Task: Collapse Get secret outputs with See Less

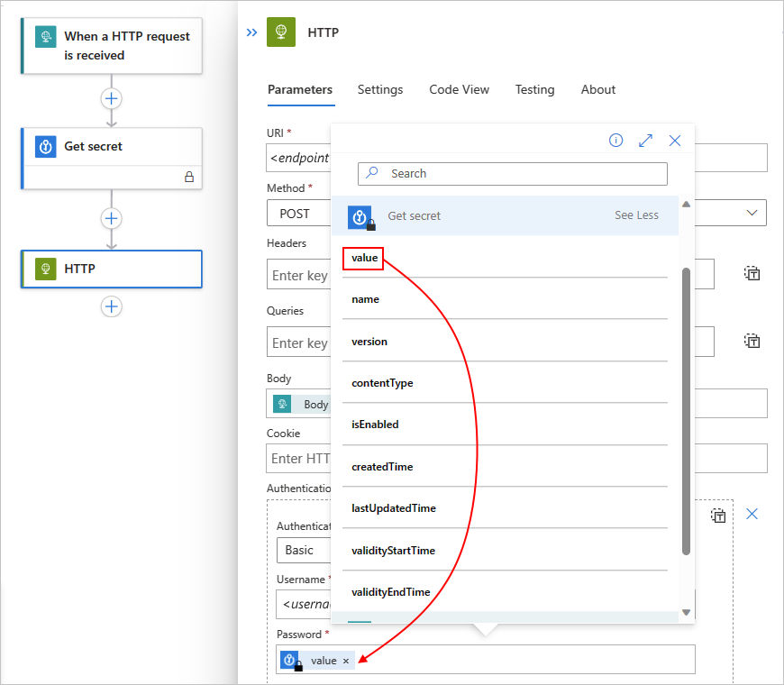Action: pos(636,215)
